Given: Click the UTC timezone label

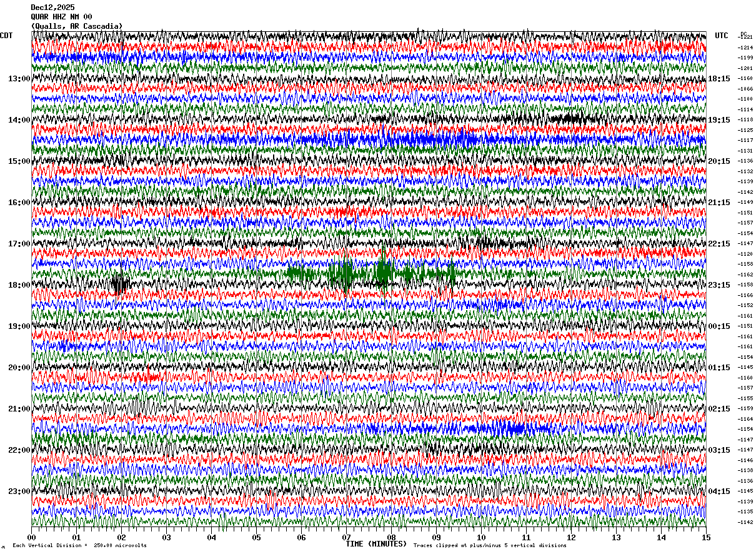Looking at the screenshot, I should tap(722, 36).
